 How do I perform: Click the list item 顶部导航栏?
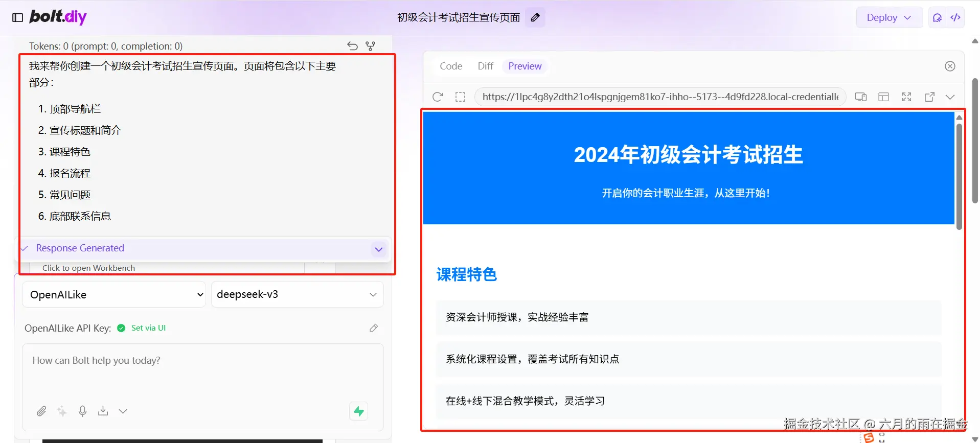pos(75,109)
